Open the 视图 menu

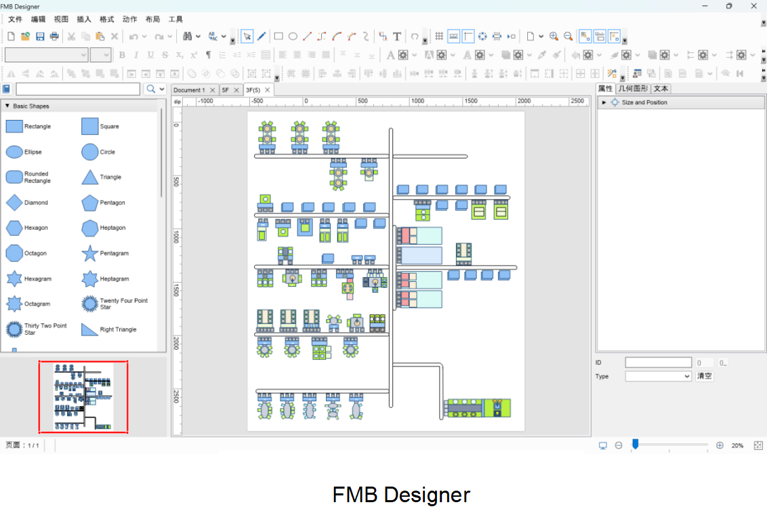(61, 19)
